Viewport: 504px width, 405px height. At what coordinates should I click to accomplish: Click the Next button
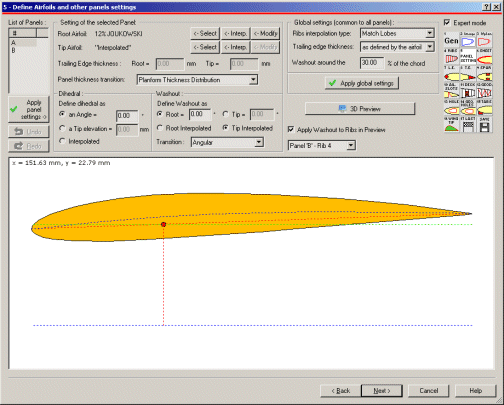coord(382,391)
